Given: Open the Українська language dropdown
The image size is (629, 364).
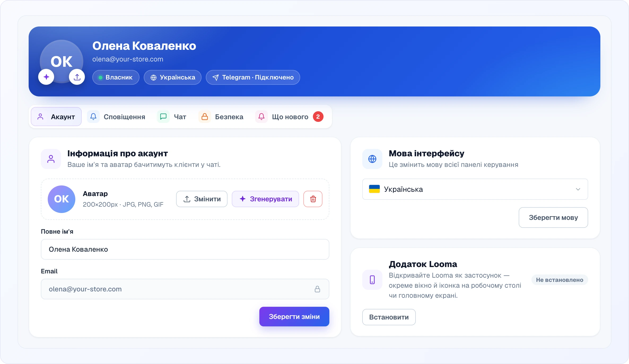Looking at the screenshot, I should click(475, 189).
